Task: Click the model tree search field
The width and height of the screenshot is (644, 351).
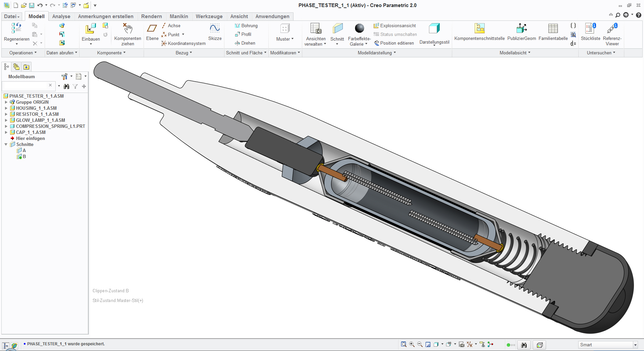Action: coord(25,86)
